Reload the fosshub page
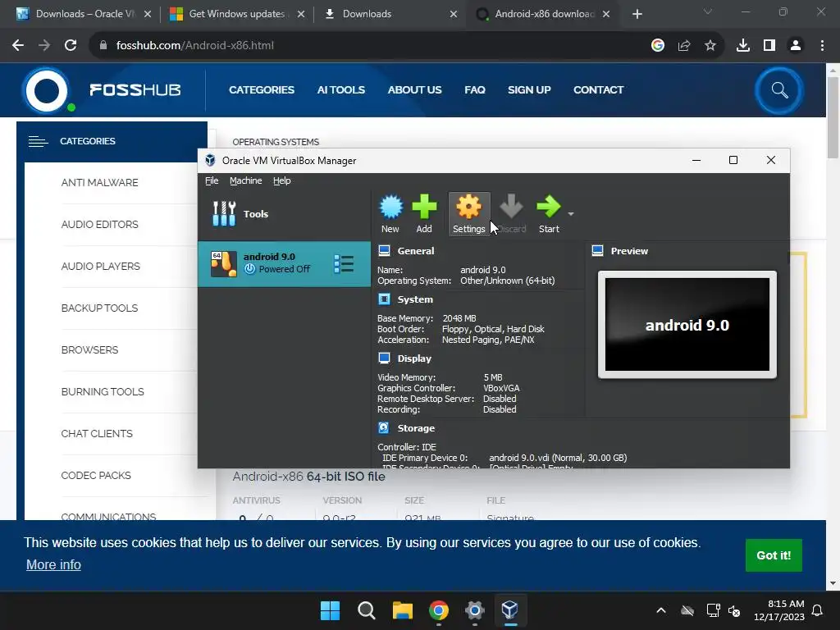Viewport: 840px width, 630px height. tap(71, 46)
